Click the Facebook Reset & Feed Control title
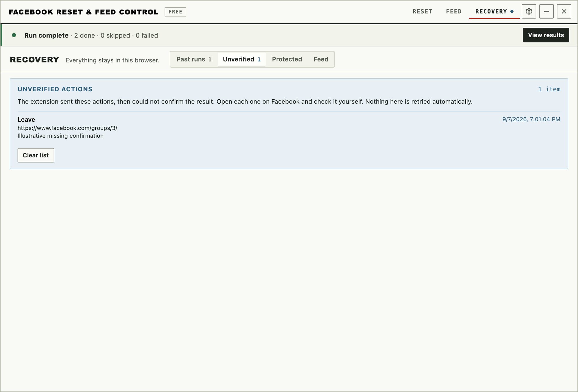The image size is (578, 392). (84, 12)
